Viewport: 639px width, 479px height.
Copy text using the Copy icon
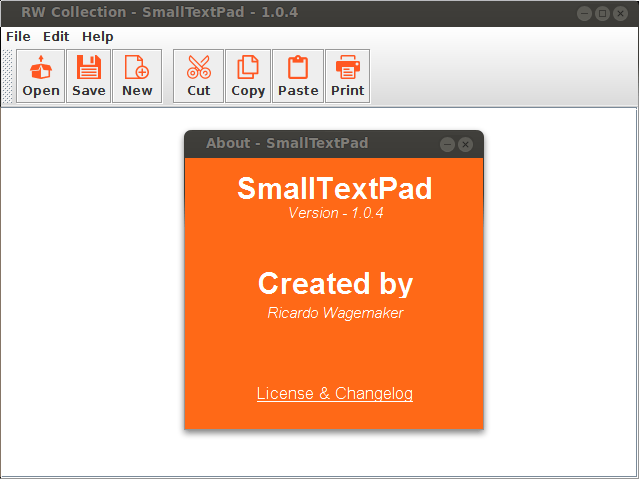click(x=248, y=76)
